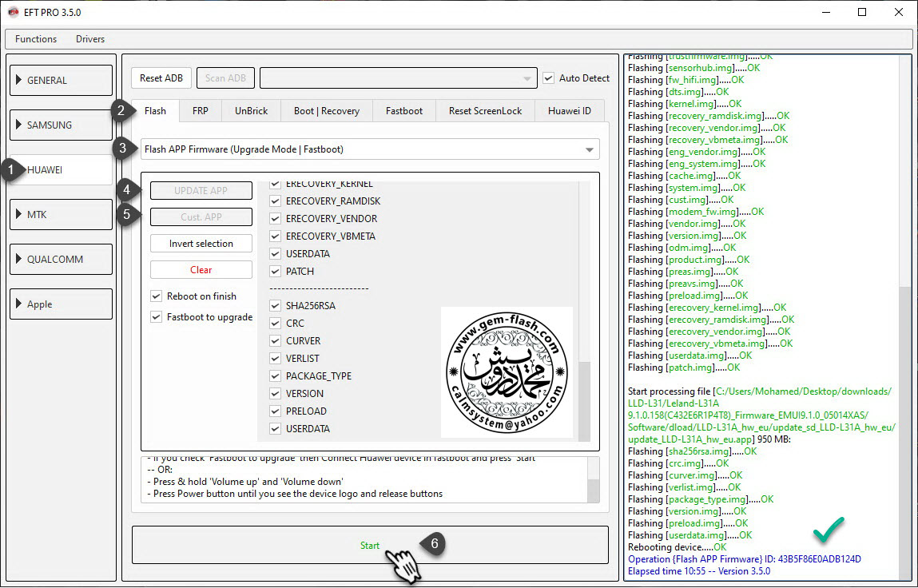Open the Flash APP Firmware mode dropdown
This screenshot has width=918, height=588.
tap(370, 149)
